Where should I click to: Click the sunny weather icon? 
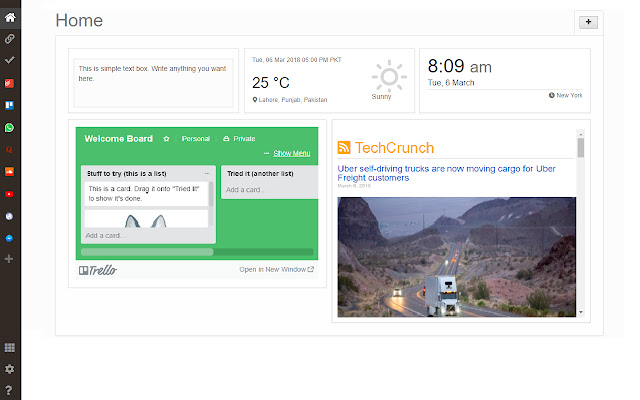pyautogui.click(x=389, y=76)
